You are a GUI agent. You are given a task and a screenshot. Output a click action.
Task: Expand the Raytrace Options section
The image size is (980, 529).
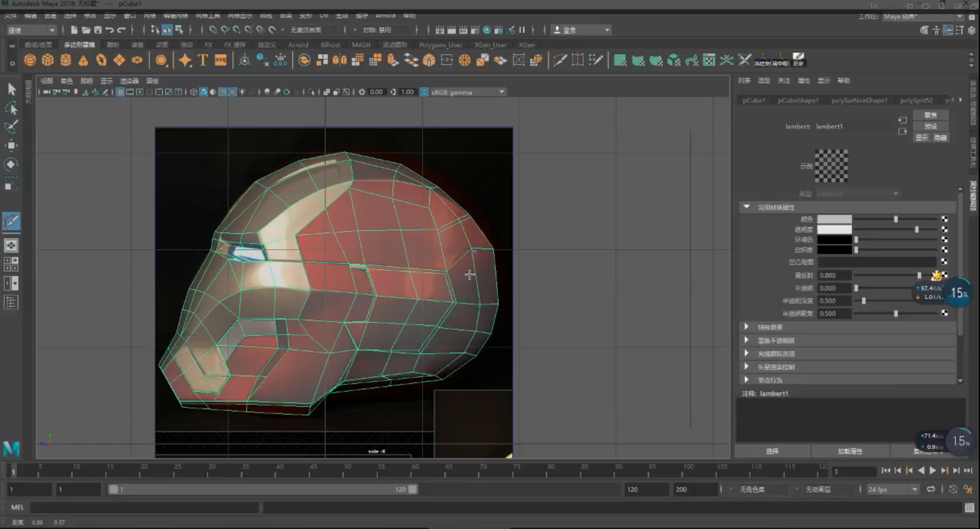747,353
